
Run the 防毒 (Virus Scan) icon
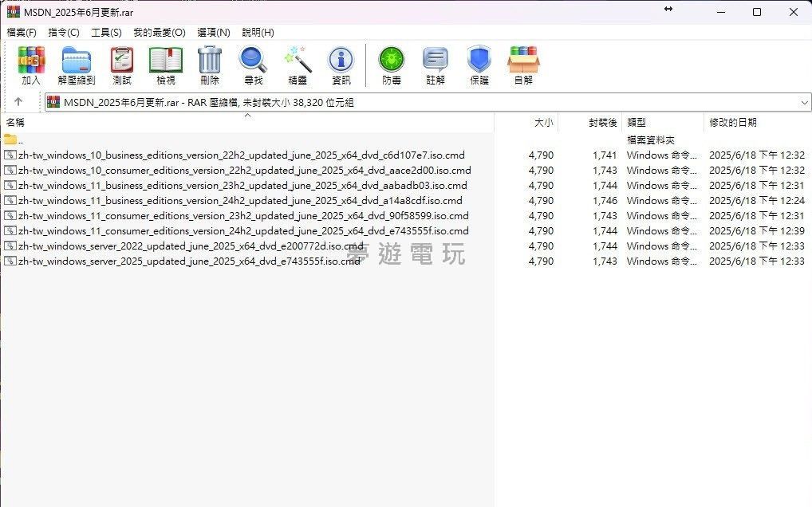click(392, 65)
